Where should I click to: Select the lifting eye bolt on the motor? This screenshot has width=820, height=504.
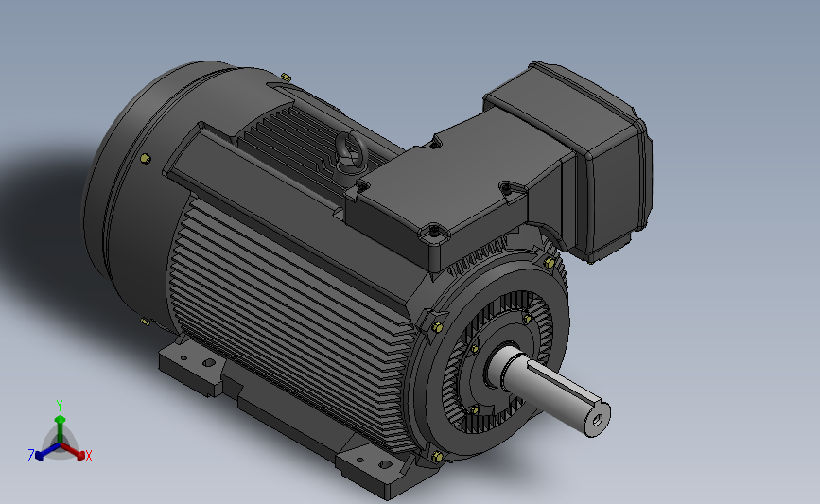click(x=350, y=151)
